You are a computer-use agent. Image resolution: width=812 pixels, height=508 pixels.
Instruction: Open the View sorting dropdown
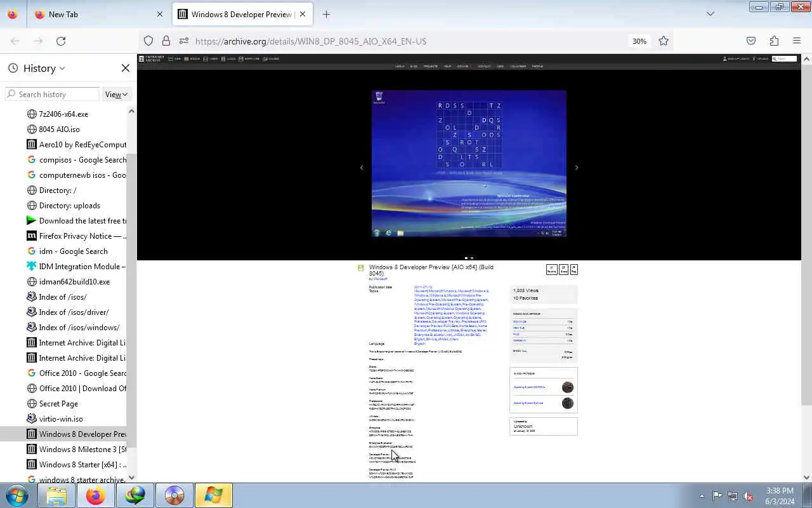[116, 94]
